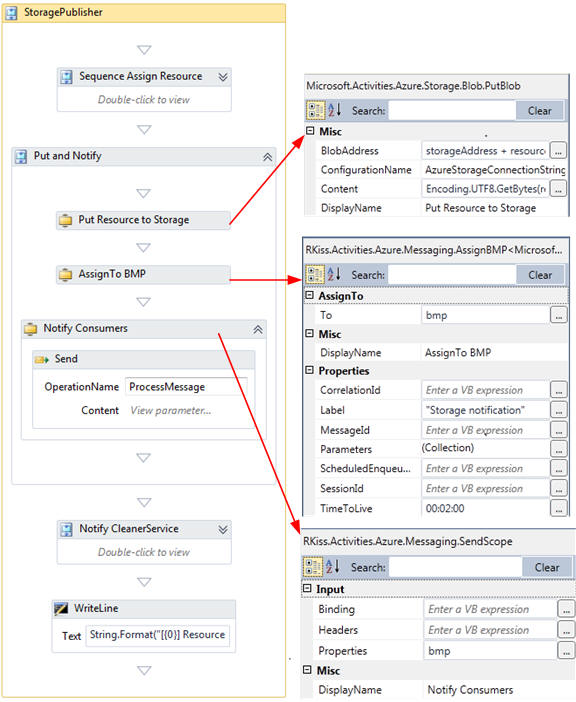Open expression editor for BlobAddress
The height and width of the screenshot is (702, 576).
pos(558,151)
